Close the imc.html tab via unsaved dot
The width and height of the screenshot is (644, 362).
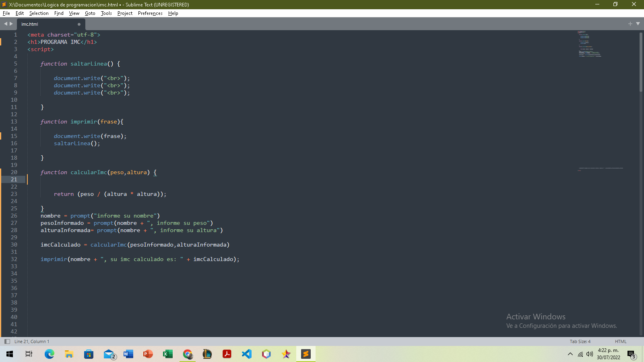79,24
